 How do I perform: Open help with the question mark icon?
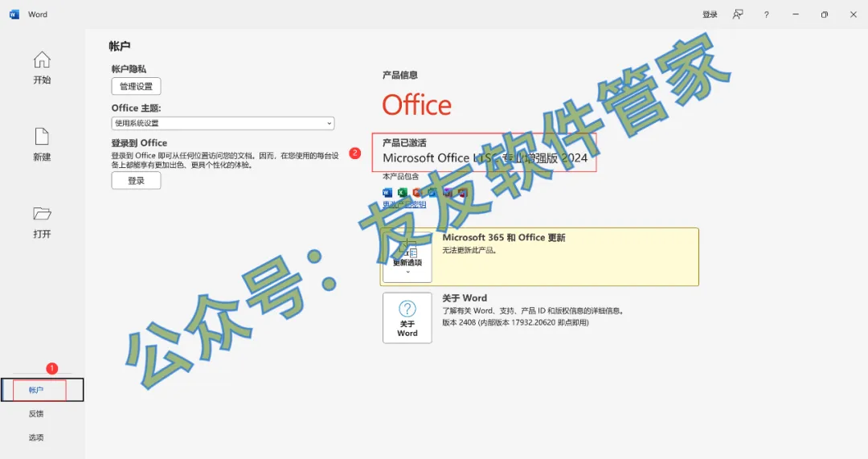(x=766, y=14)
